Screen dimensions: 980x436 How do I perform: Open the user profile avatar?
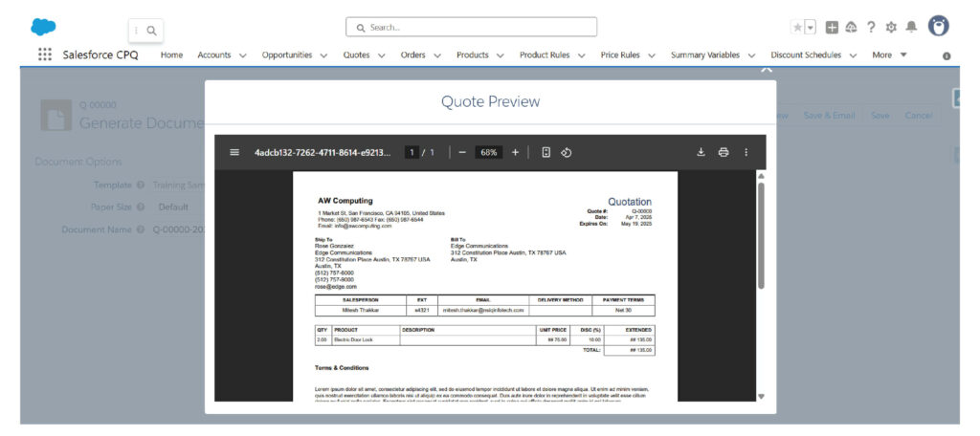938,26
